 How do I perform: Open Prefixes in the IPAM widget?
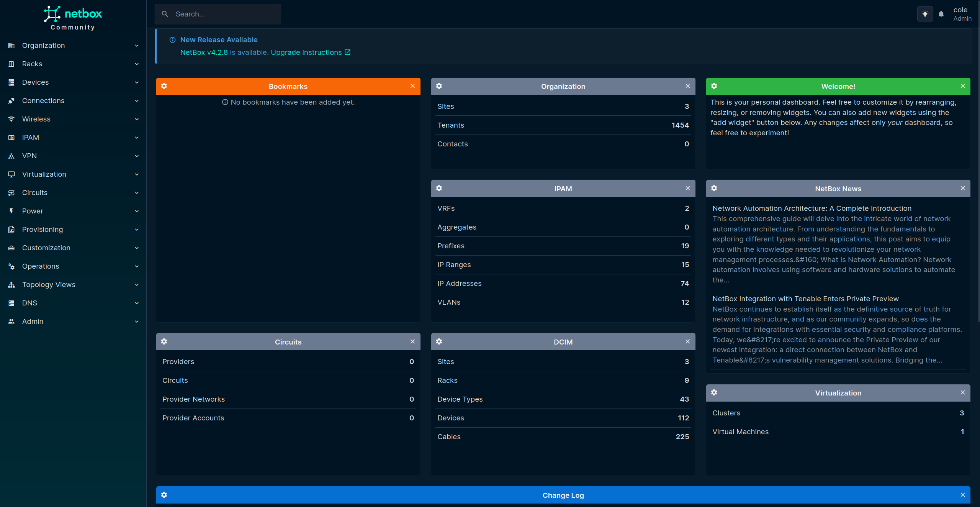click(x=563, y=246)
